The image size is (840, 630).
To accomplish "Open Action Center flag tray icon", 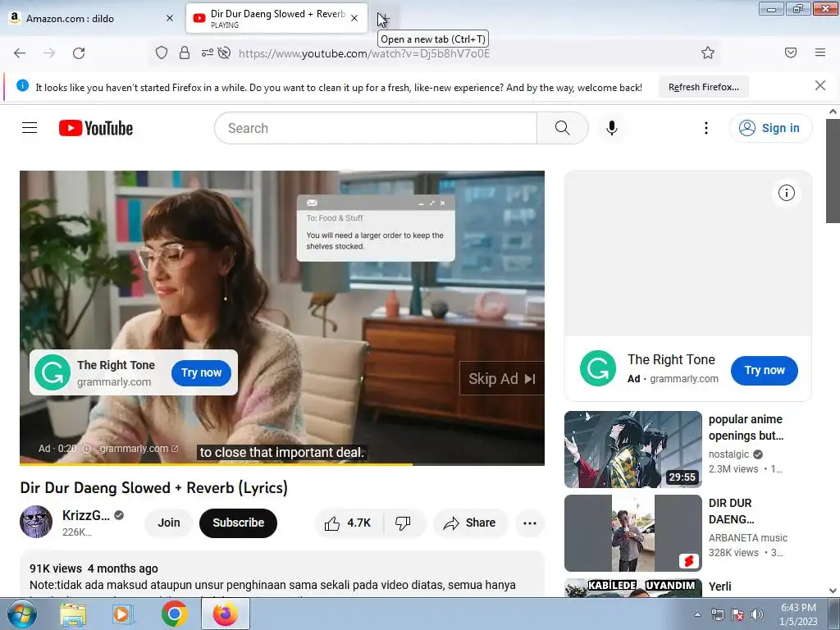I will tap(737, 614).
